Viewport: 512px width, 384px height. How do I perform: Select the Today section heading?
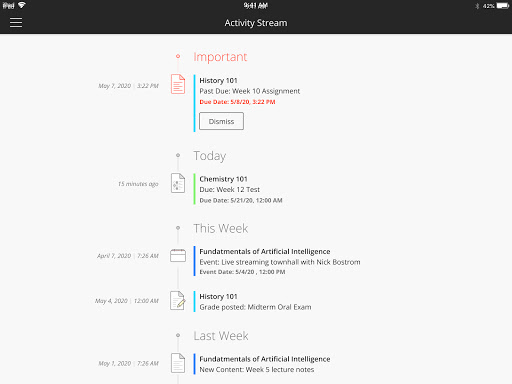point(210,156)
